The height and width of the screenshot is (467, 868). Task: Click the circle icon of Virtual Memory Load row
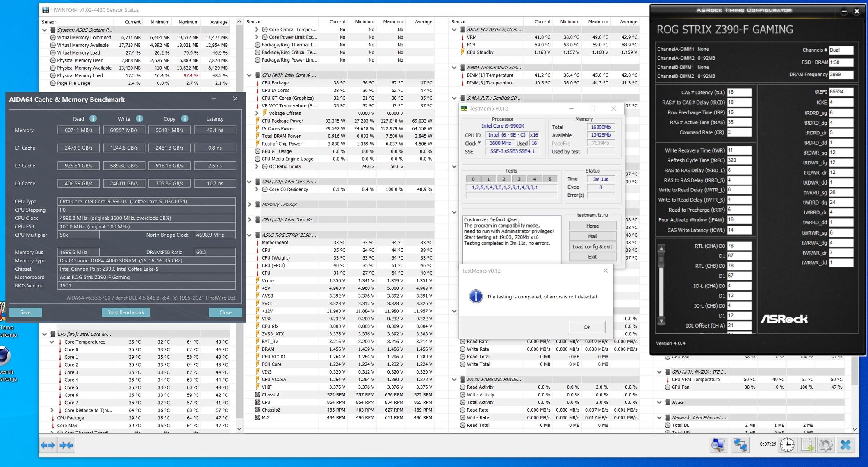click(x=53, y=52)
